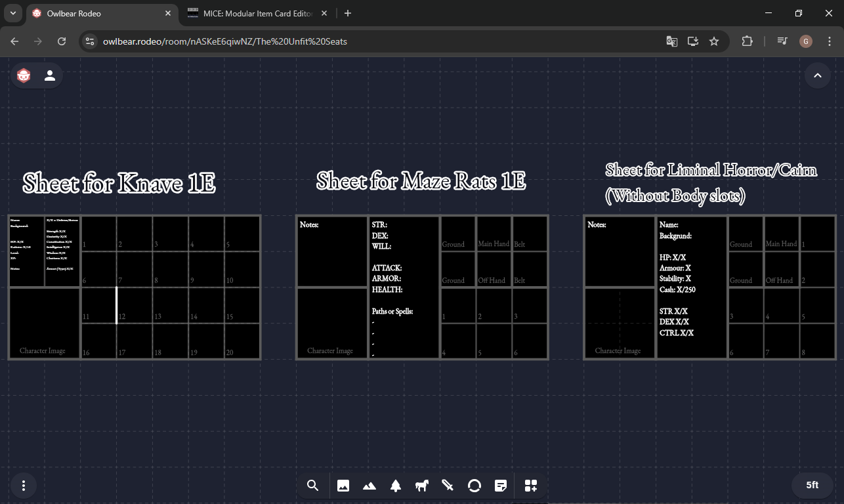844x504 pixels.
Task: Select the "Sheet for Knave 1E" title text
Action: point(119,183)
